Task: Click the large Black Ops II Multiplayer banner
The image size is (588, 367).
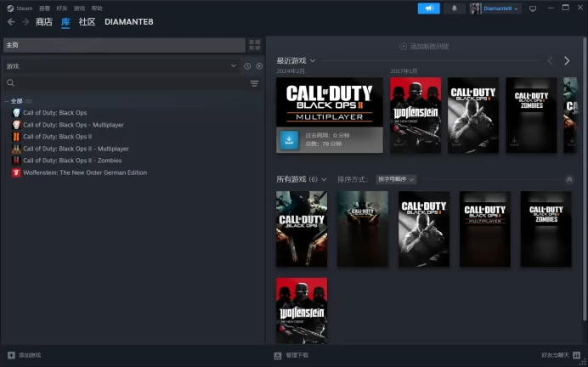Action: [x=330, y=102]
